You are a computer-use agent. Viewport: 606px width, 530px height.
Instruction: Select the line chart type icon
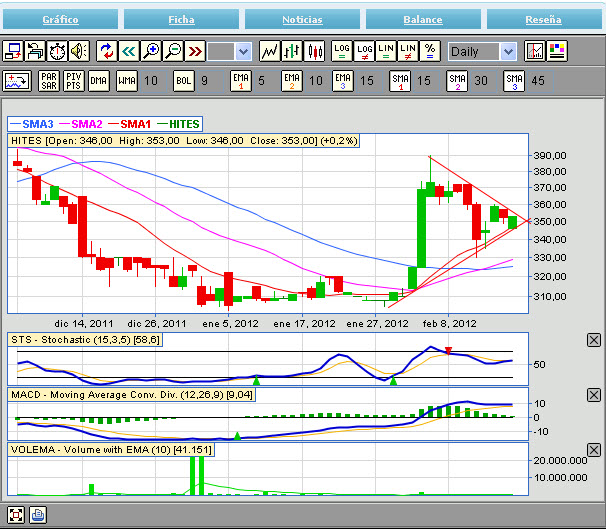point(269,51)
